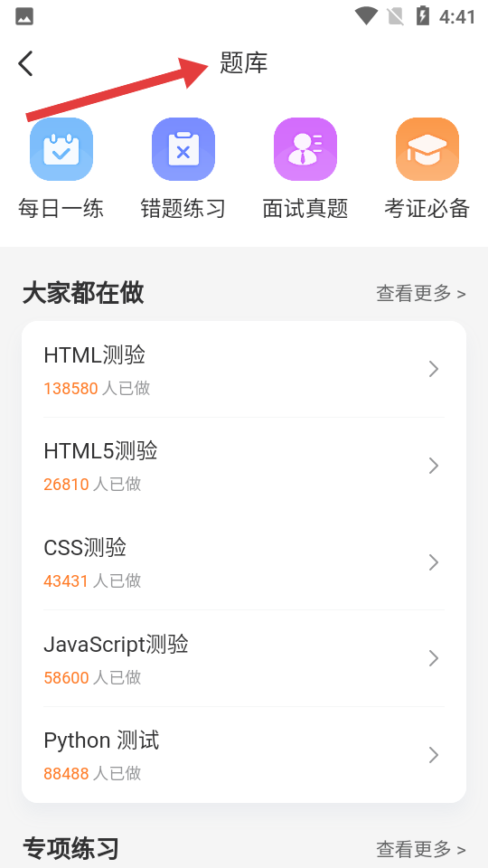
Task: Open the 错题练习 clipboard icon
Action: click(x=183, y=149)
